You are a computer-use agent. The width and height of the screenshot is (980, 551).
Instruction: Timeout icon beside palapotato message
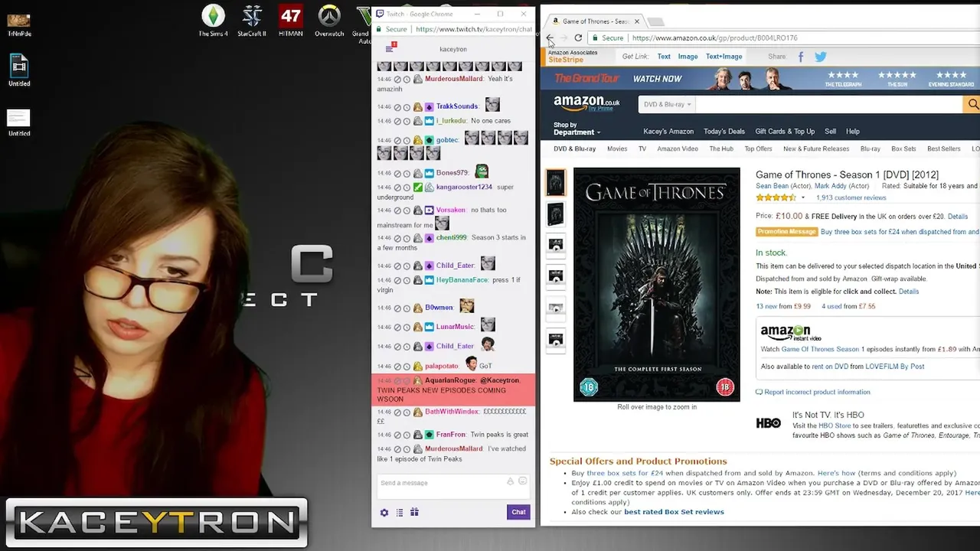click(x=407, y=367)
